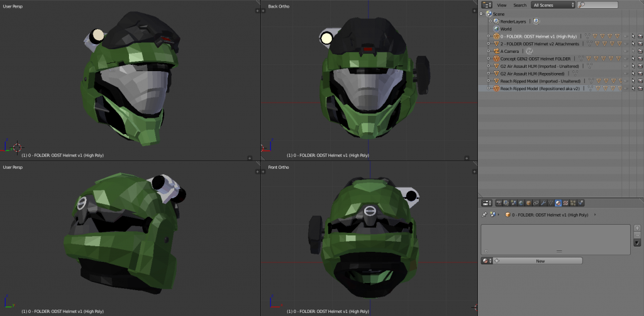Open the Scene properties tab
644x316 pixels.
(x=513, y=203)
